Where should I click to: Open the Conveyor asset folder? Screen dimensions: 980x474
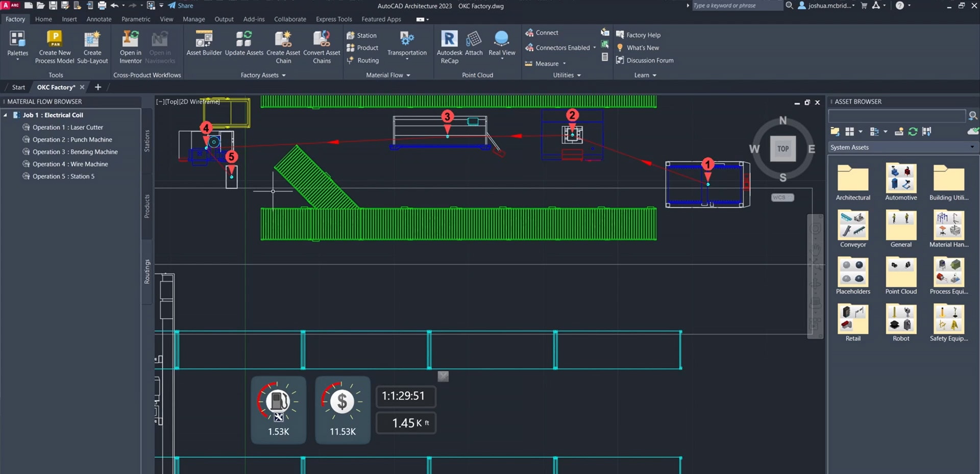pos(853,229)
